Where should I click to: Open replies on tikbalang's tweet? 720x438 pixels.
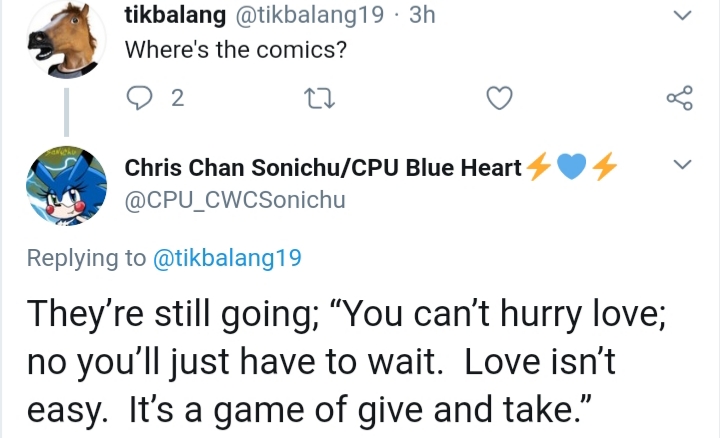click(x=139, y=98)
